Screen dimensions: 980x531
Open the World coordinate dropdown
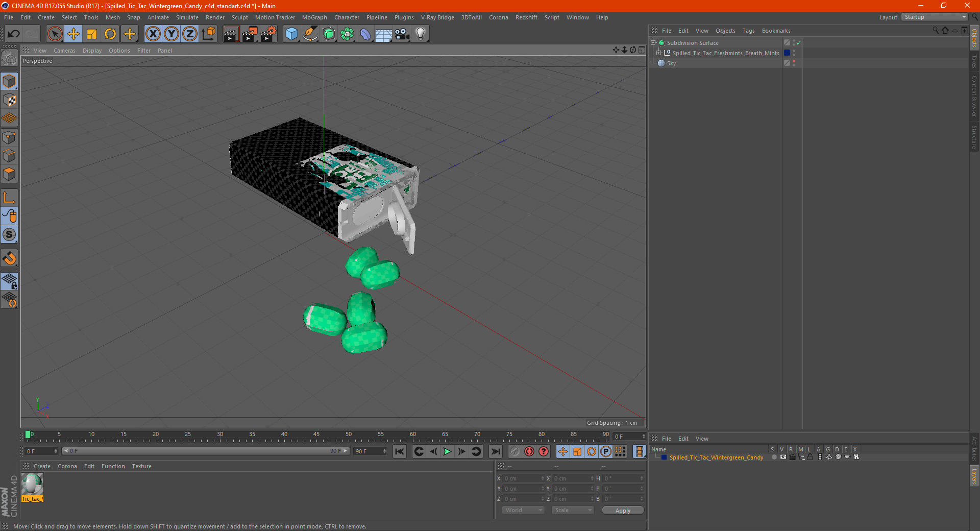[x=523, y=510]
